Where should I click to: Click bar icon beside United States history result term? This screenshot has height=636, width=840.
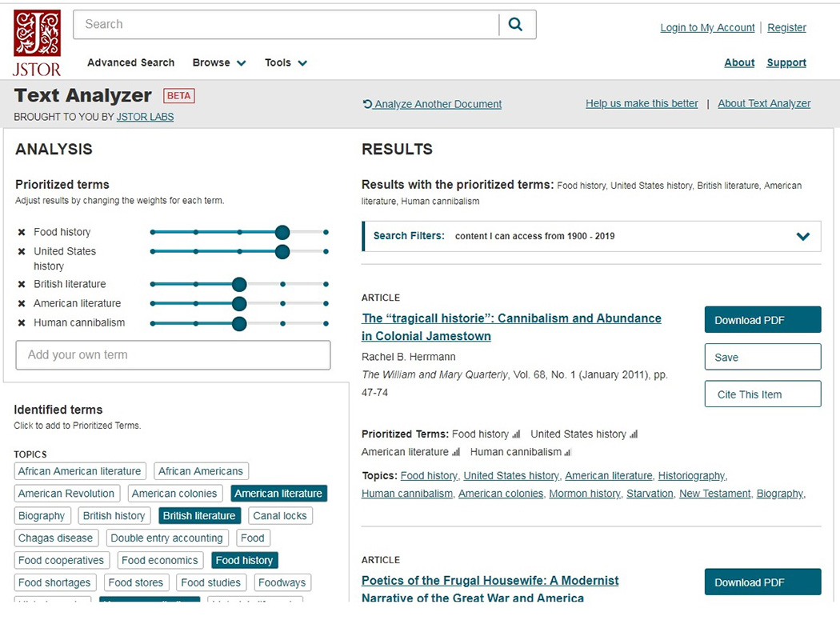634,434
